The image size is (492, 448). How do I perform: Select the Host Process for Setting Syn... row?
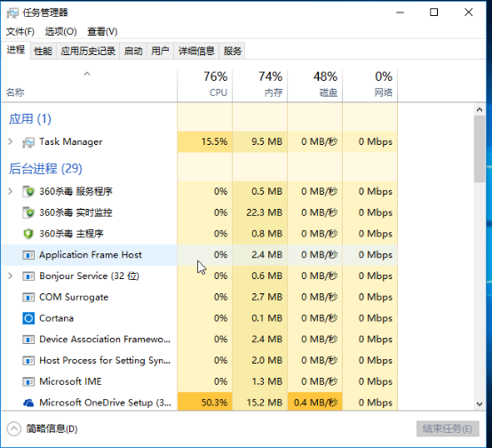point(200,360)
